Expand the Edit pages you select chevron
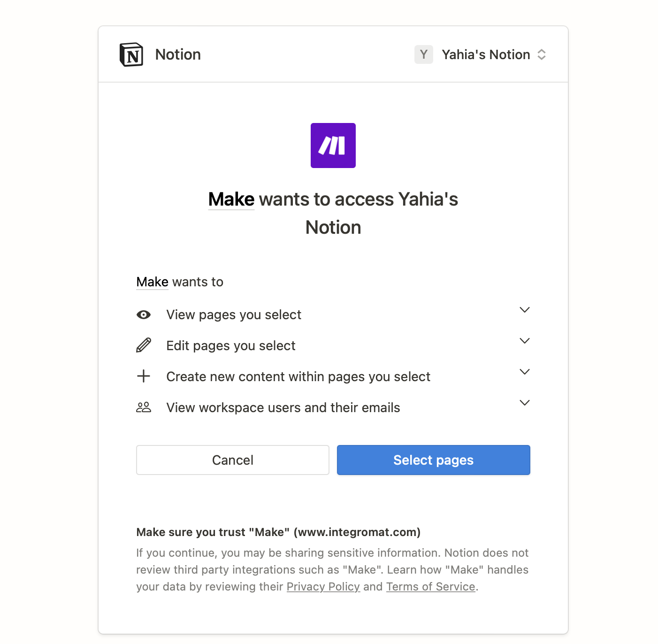The width and height of the screenshot is (658, 644). tap(525, 341)
